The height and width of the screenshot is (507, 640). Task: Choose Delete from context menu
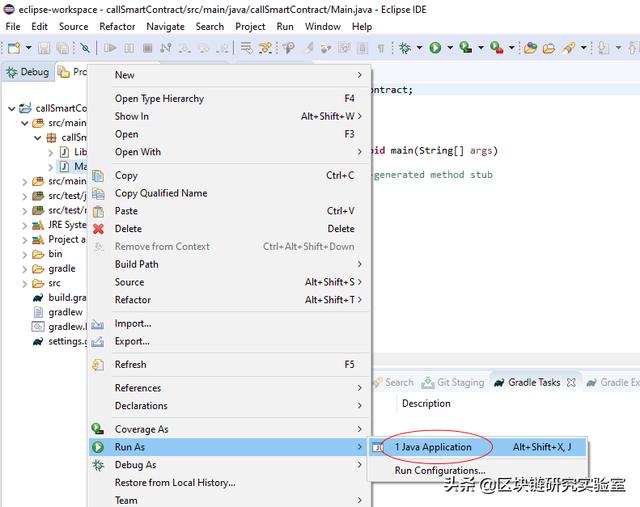228,229
